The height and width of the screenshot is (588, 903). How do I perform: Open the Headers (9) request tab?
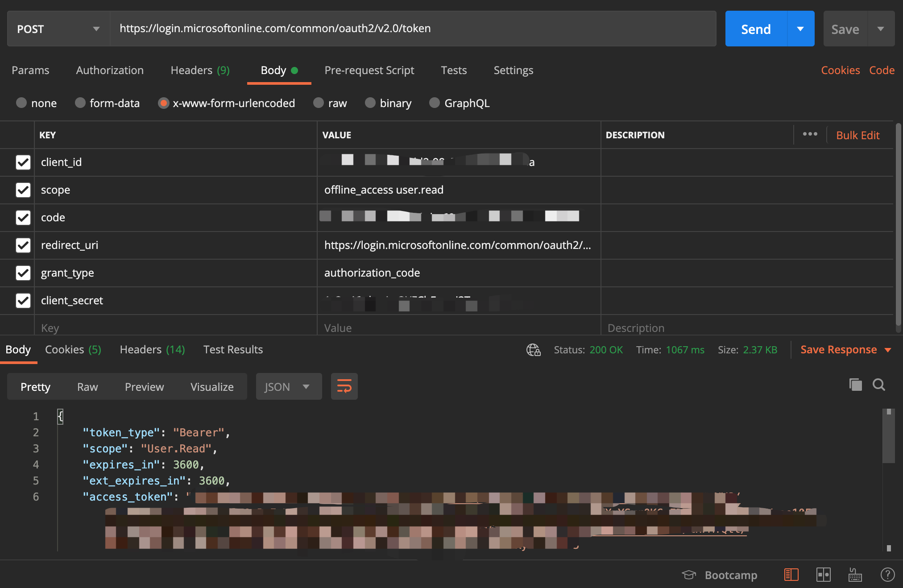point(200,70)
